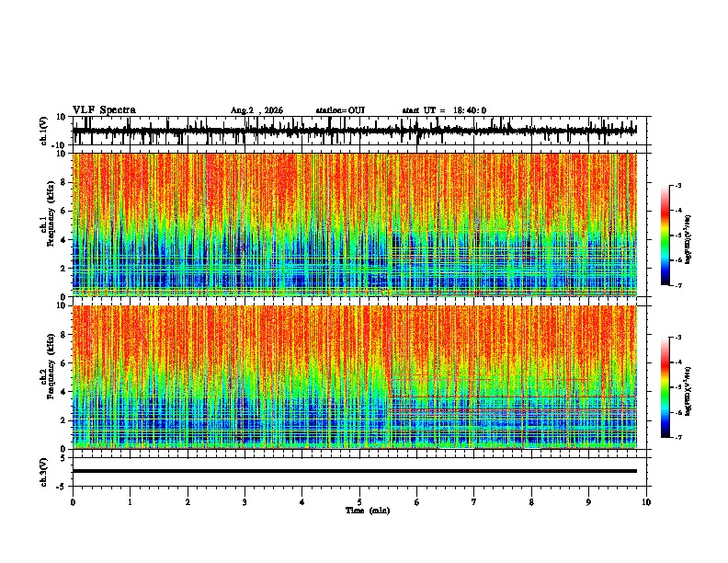Click ch.2 spectrogram frequency tick "8"
The image size is (728, 563).
tap(64, 335)
